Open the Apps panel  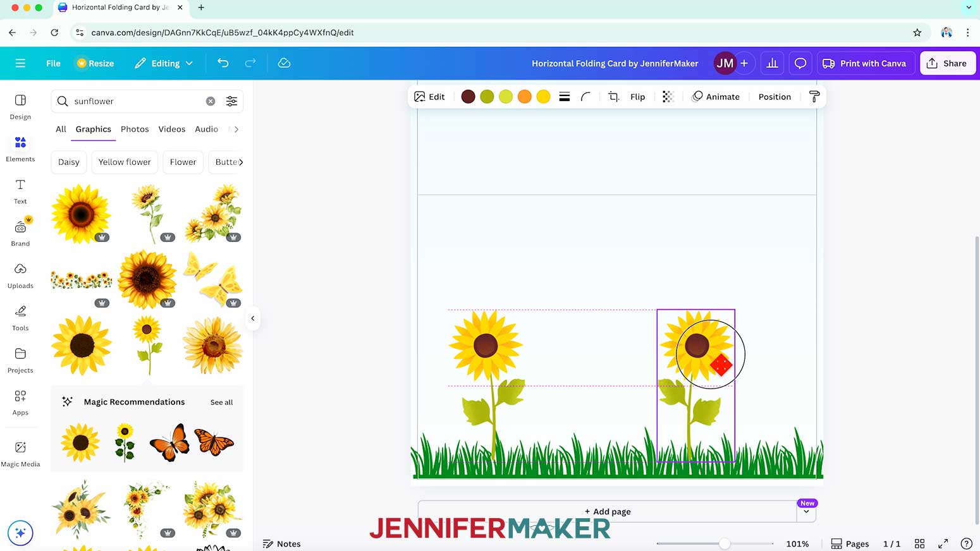[x=20, y=403]
